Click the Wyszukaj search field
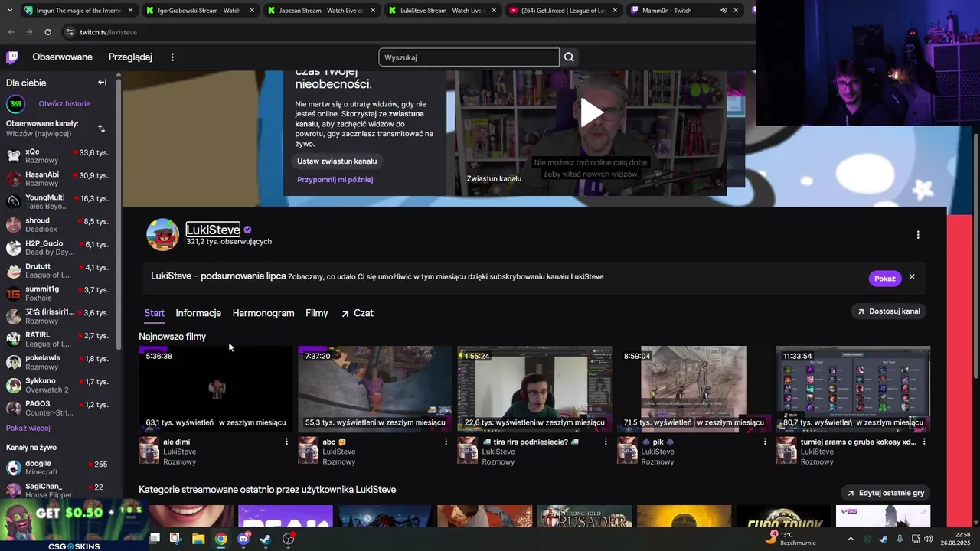The image size is (980, 551). (x=469, y=57)
